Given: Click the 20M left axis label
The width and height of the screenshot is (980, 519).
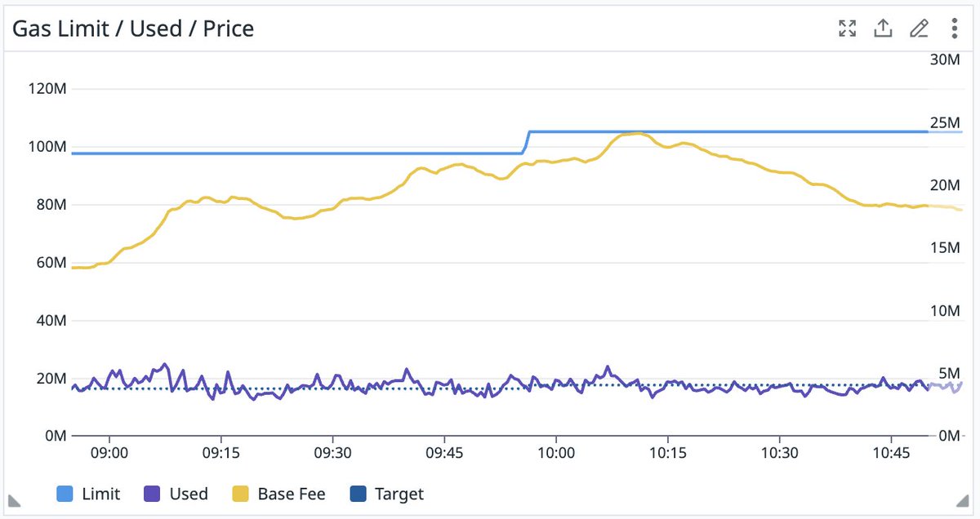Looking at the screenshot, I should coord(51,378).
